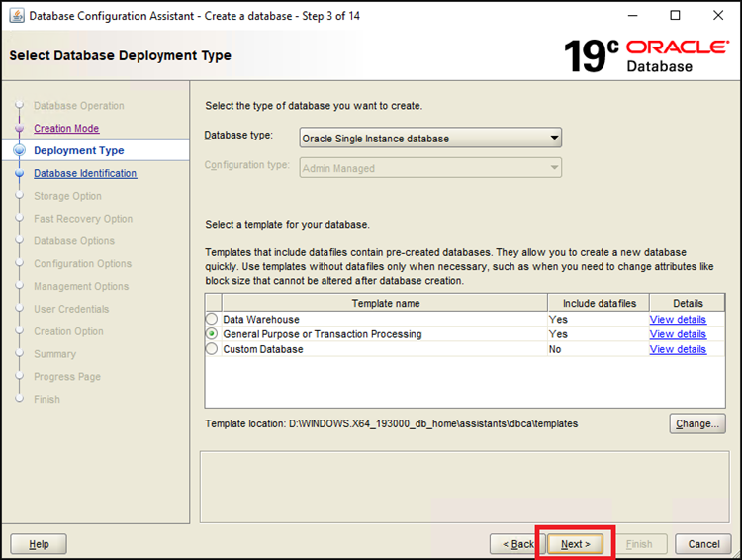Select the Data Warehouse template radio button
The height and width of the screenshot is (560, 742).
click(x=212, y=319)
